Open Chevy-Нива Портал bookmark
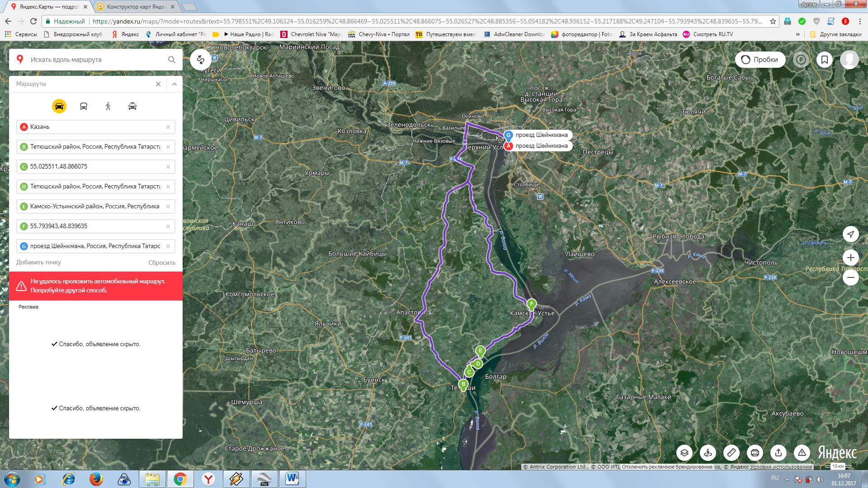This screenshot has width=868, height=488. 379,34
